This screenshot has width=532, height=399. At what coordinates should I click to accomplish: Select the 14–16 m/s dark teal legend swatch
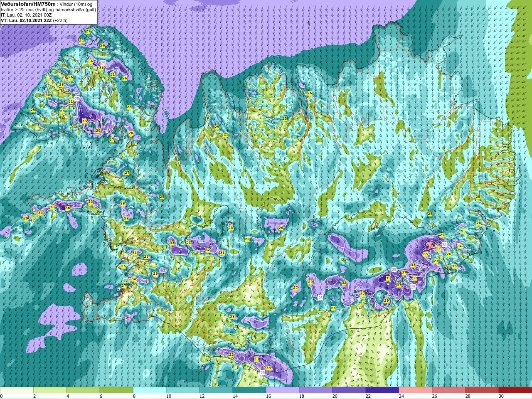coord(249,390)
